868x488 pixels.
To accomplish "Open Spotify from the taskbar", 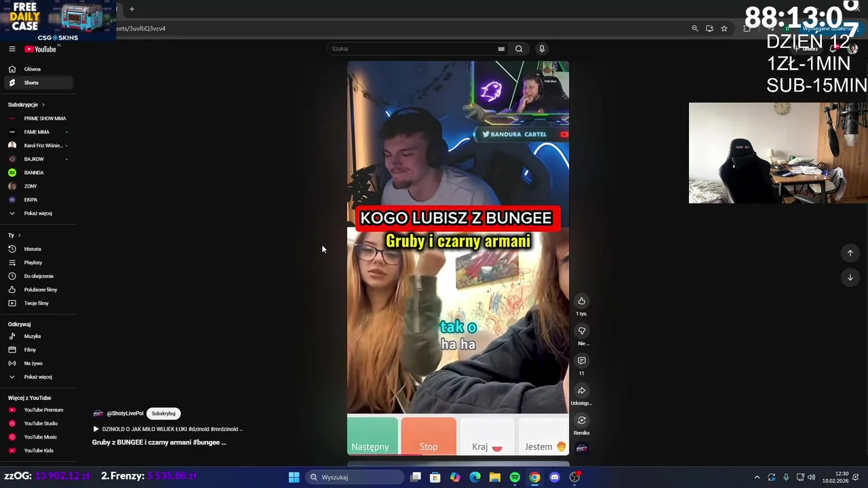I will tap(515, 477).
